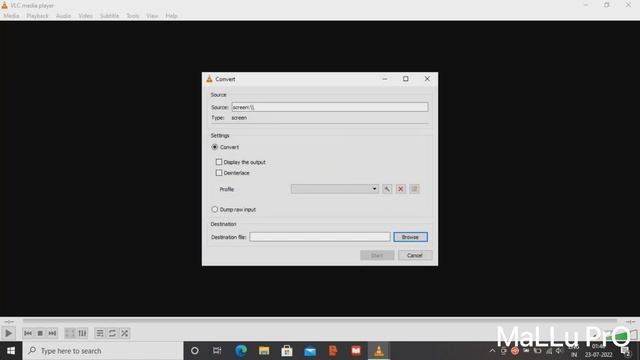Screen dimensions: 640x360
Task: Open the Playback menu
Action: 38,16
